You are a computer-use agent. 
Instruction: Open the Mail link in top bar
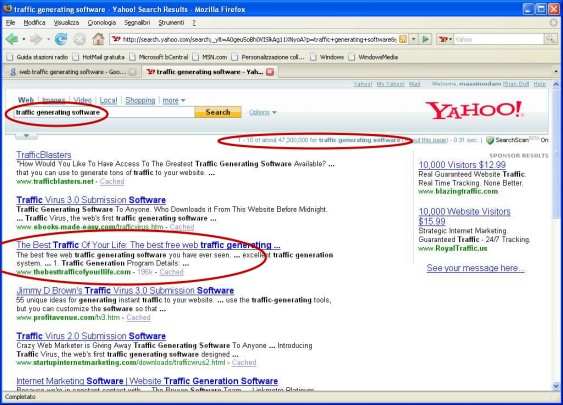[x=414, y=84]
